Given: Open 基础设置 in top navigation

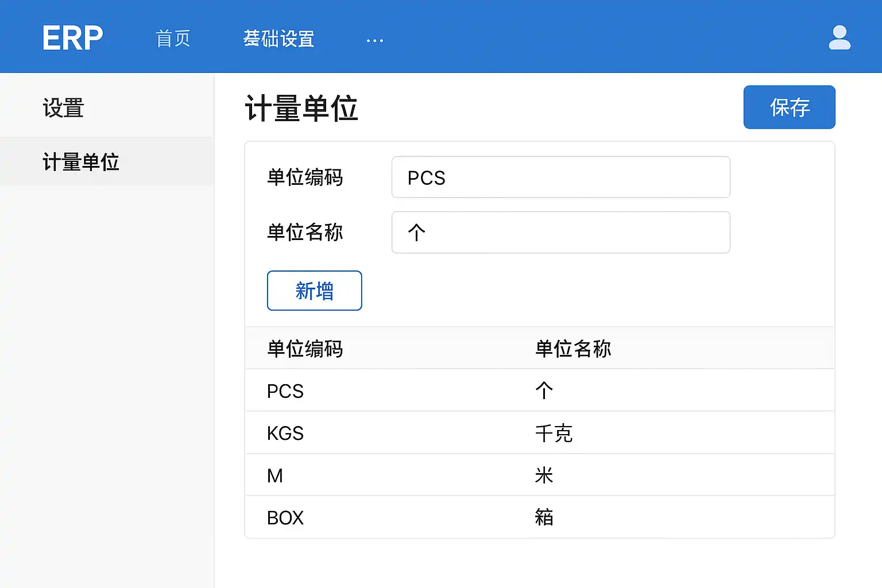Looking at the screenshot, I should coord(278,38).
